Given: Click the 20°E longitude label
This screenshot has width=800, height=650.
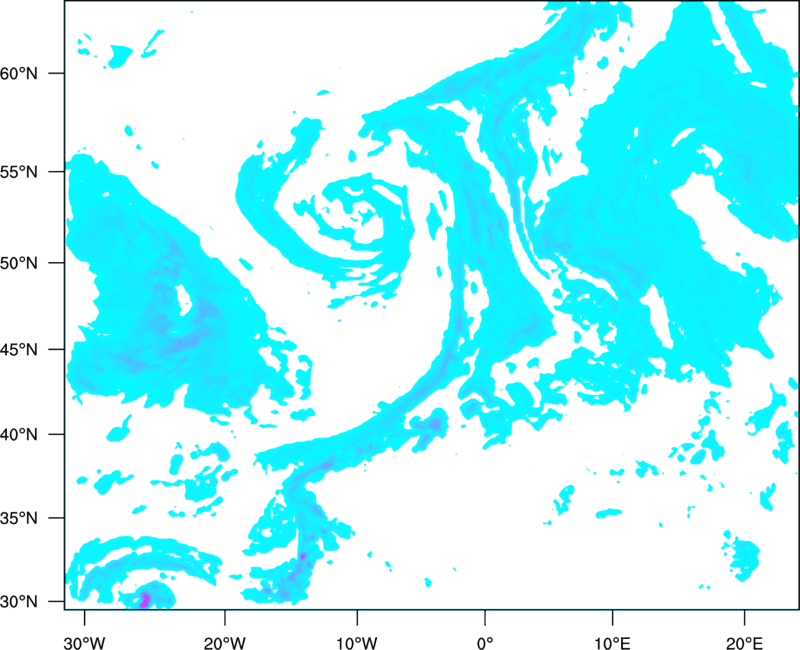Looking at the screenshot, I should coord(744,643).
